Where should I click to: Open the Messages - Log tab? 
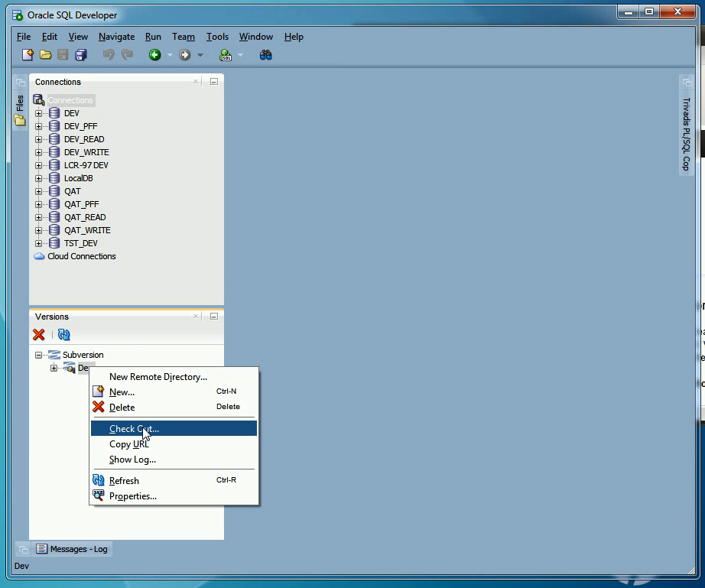click(x=73, y=549)
